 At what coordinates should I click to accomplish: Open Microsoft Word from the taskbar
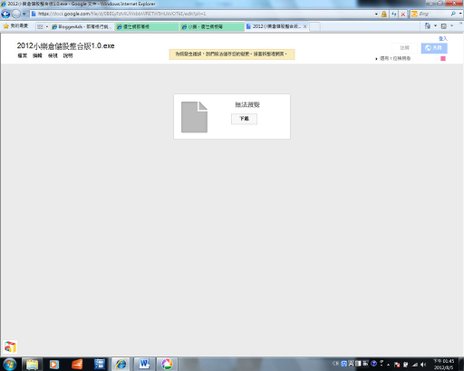coord(144,364)
